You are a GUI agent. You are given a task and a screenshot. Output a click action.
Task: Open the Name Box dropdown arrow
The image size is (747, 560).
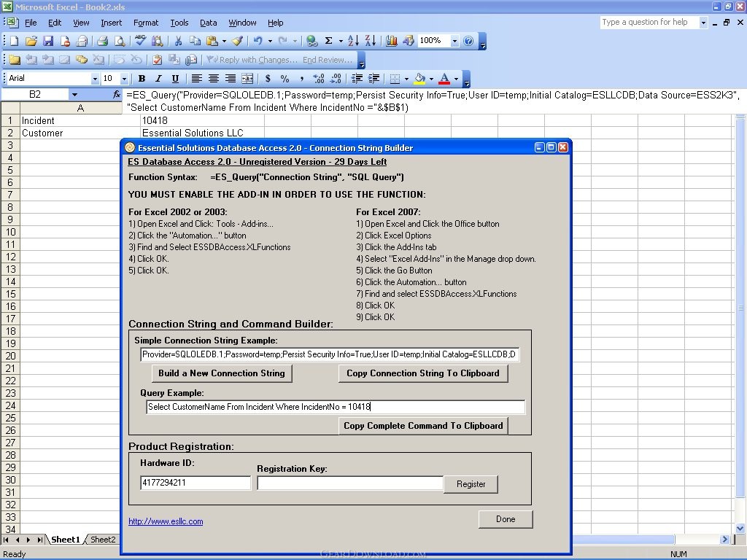(74, 95)
